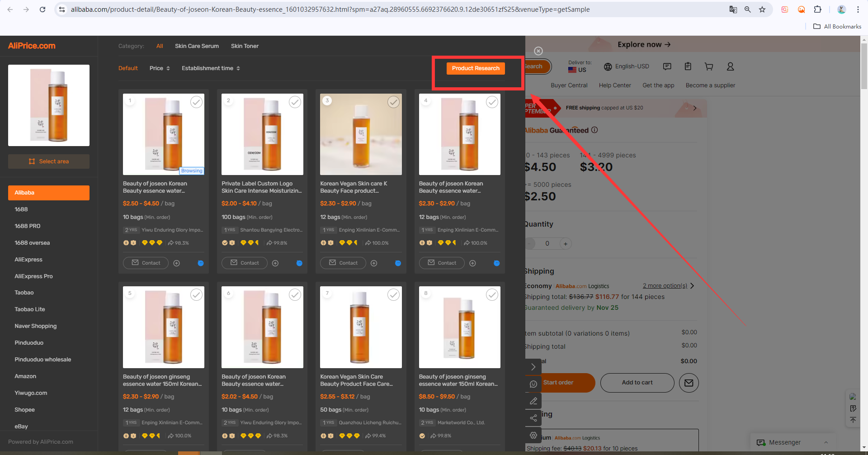Open Become a supplier link

tap(710, 85)
